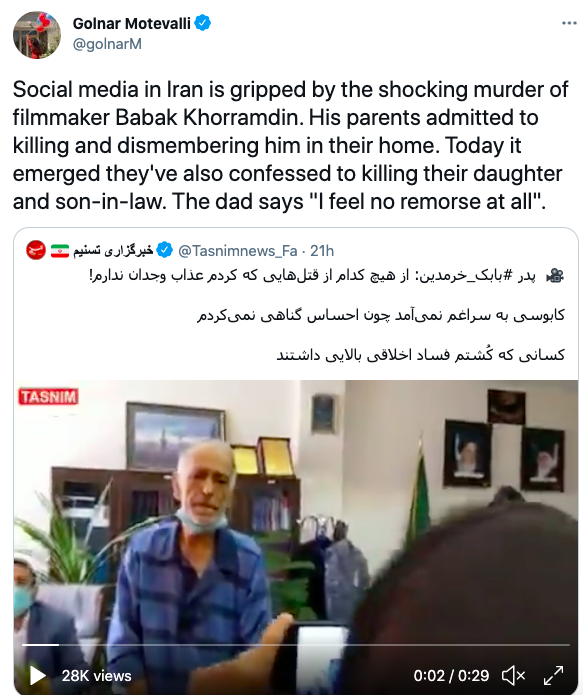Viewport: 583px width, 695px height.
Task: Click the verified badge on Tasnim account
Action: [164, 250]
